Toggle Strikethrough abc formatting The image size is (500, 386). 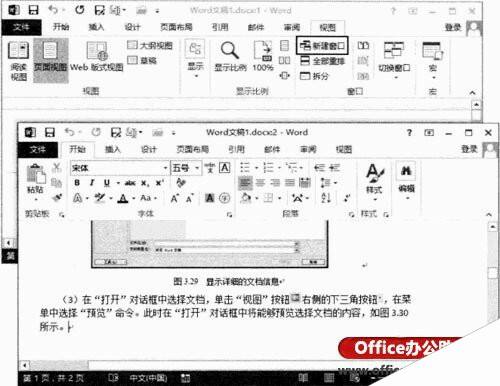130,183
